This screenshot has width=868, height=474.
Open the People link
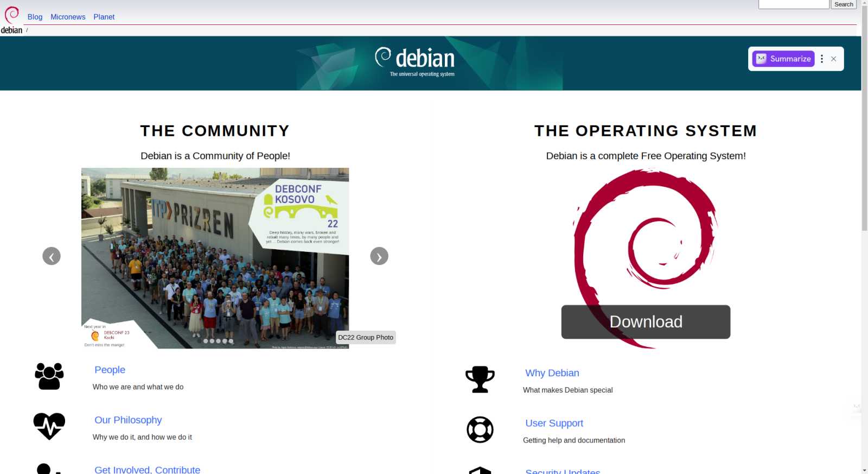110,370
